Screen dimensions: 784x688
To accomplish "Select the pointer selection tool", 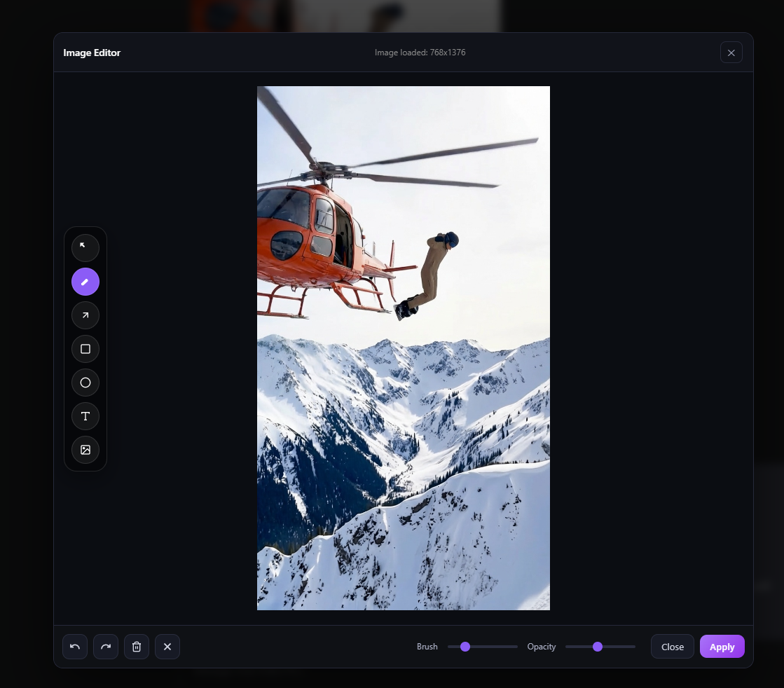I will point(85,248).
